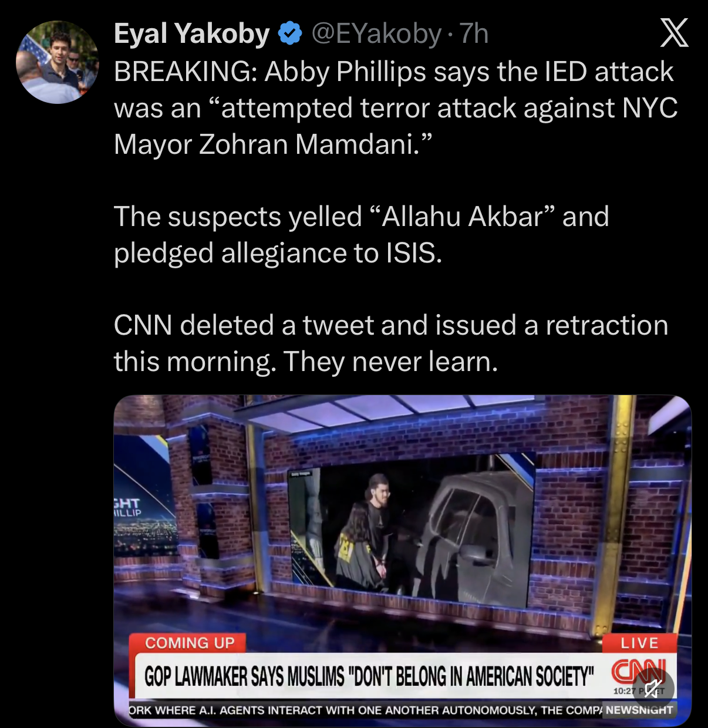Unmute the video using the speaker icon

[x=652, y=688]
